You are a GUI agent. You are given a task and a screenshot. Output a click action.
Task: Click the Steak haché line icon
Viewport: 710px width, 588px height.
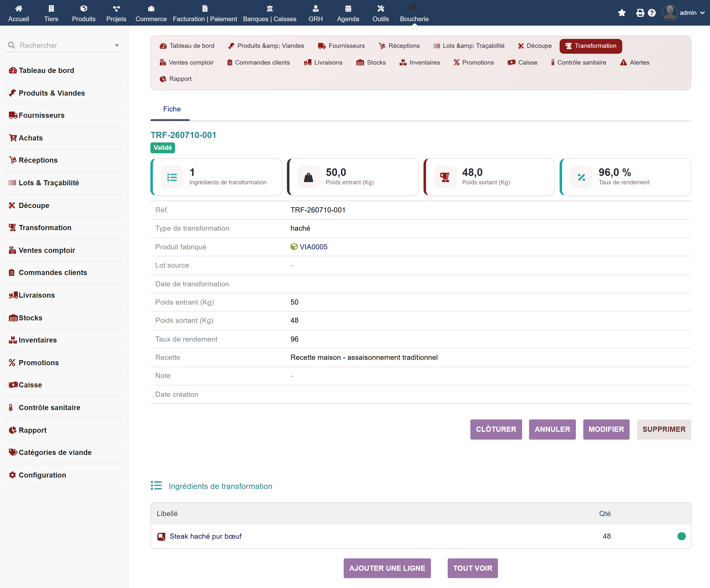pos(161,536)
